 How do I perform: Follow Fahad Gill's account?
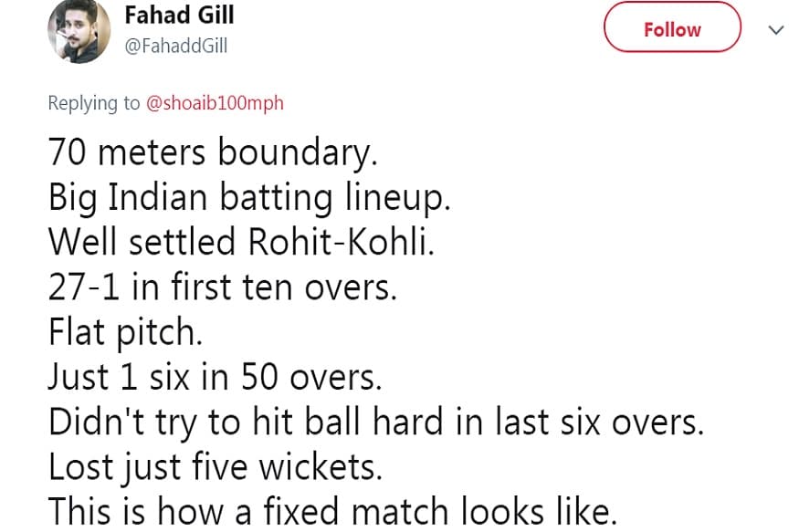(x=672, y=27)
